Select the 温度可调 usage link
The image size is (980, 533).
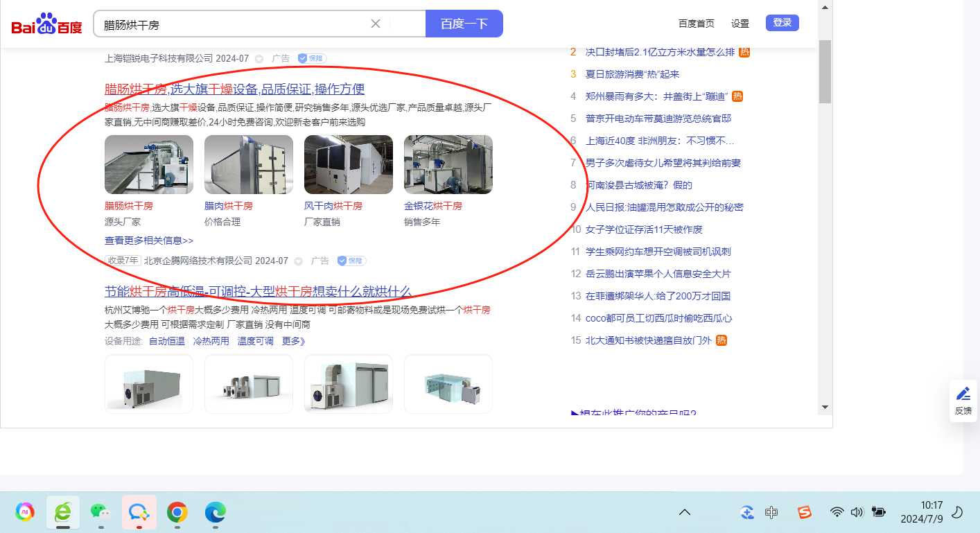(256, 341)
